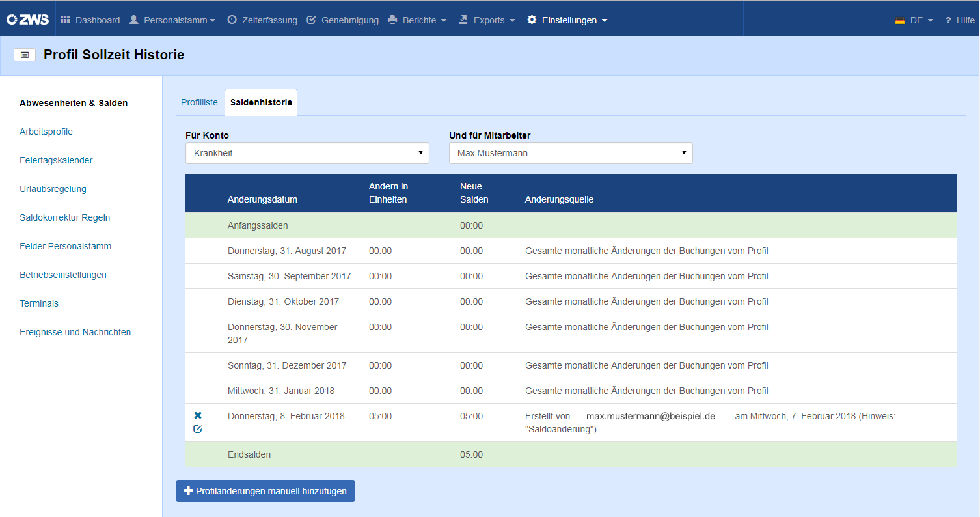Select the Saldenhistorie tab
The height and width of the screenshot is (517, 980).
(261, 102)
